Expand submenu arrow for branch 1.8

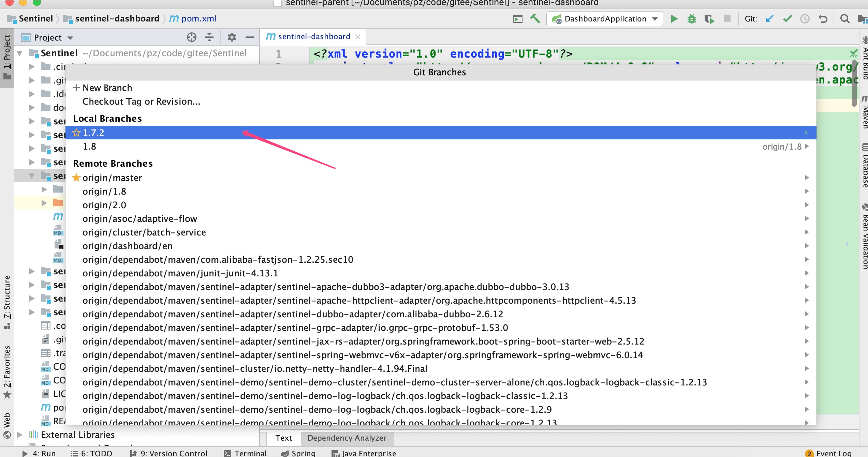pyautogui.click(x=807, y=147)
